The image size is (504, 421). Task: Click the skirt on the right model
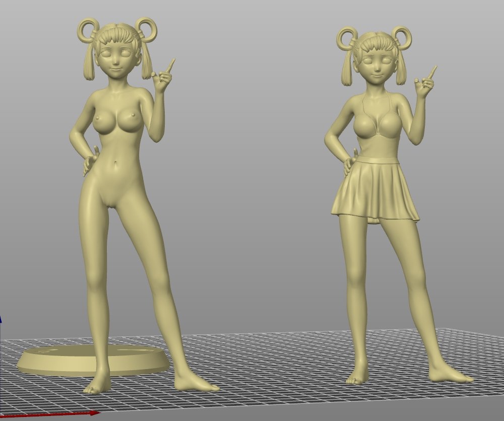pos(375,191)
